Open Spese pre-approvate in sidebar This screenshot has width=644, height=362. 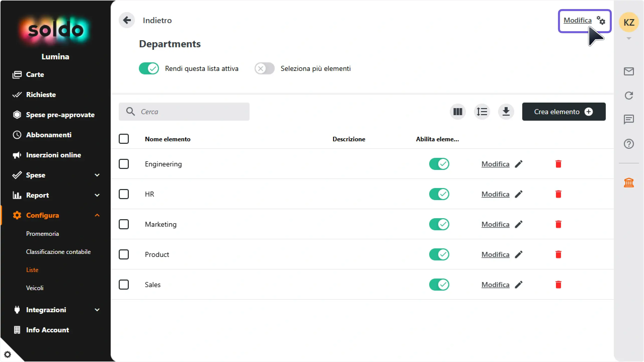point(54,115)
